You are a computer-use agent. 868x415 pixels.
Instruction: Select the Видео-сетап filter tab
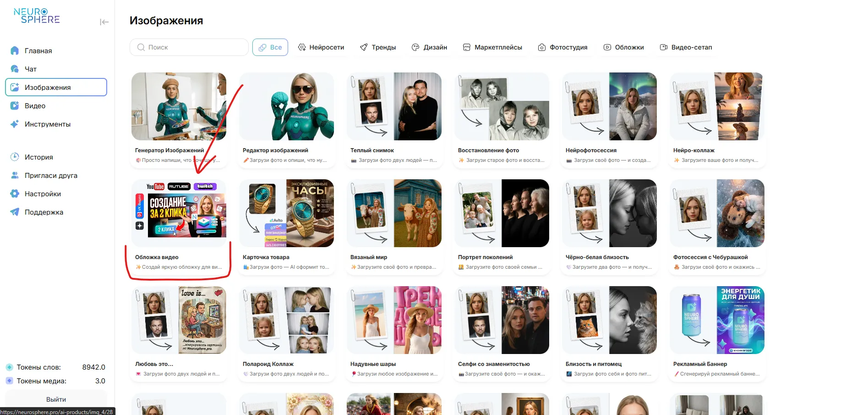(686, 47)
